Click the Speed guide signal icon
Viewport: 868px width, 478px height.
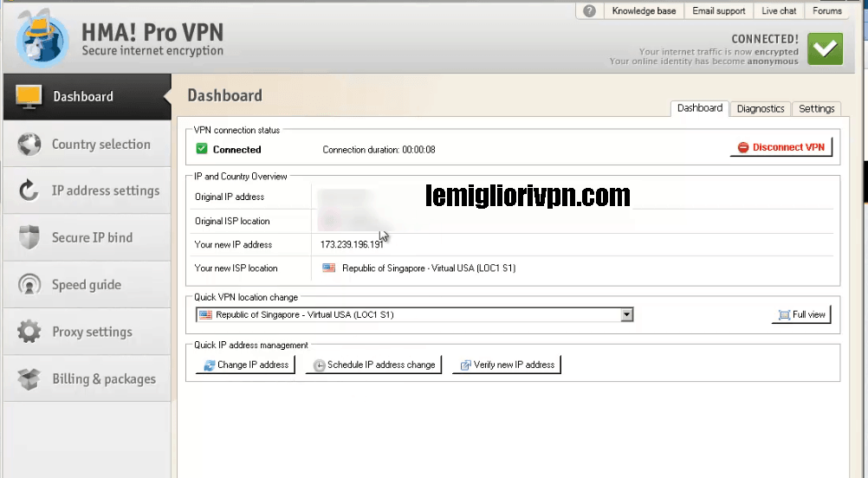click(29, 284)
